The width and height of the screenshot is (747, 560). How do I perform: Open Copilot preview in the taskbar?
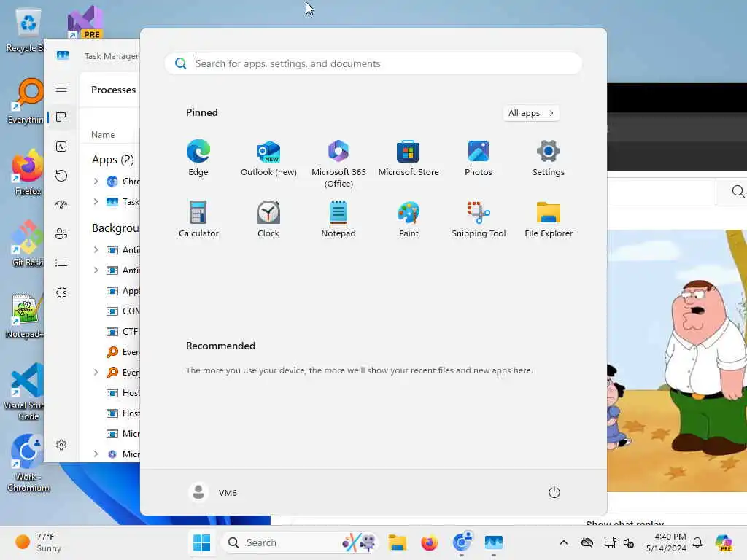(724, 542)
